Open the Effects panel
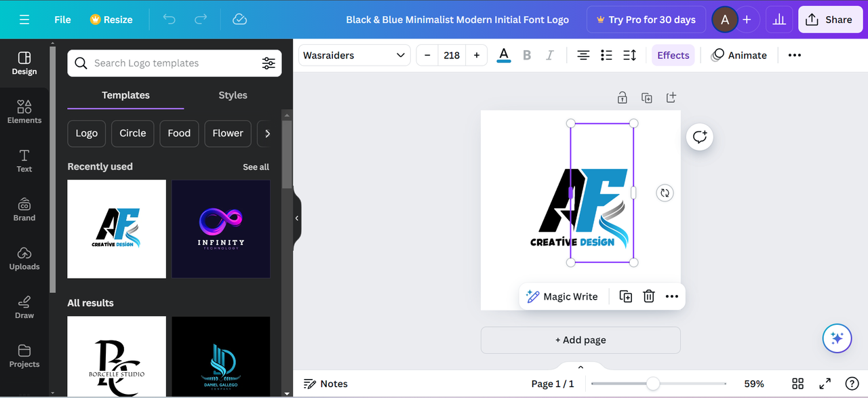The width and height of the screenshot is (868, 398). coord(673,56)
